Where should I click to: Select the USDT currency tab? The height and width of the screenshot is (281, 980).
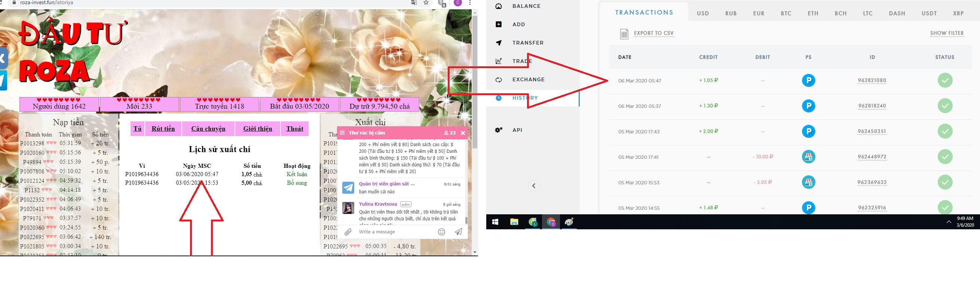(x=929, y=13)
